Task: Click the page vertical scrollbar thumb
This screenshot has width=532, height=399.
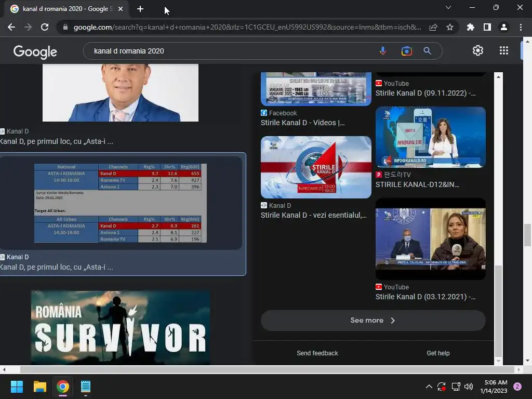Action: pyautogui.click(x=527, y=235)
